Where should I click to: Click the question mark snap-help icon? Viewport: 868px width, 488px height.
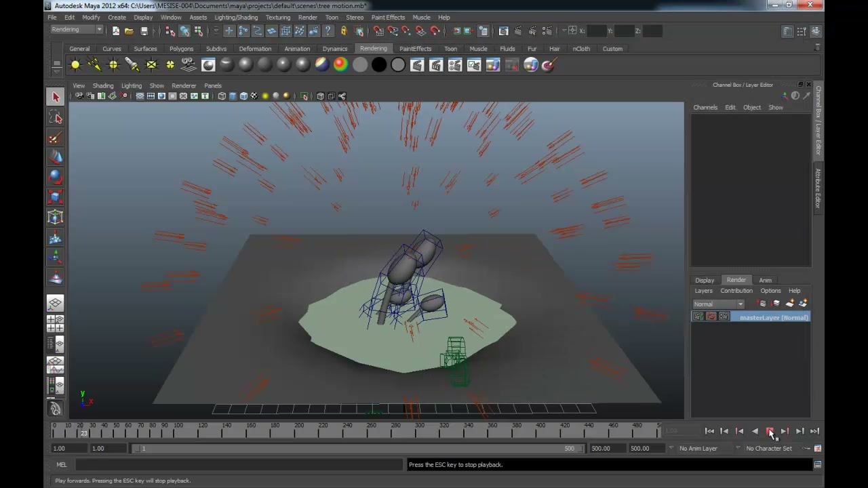coord(328,30)
